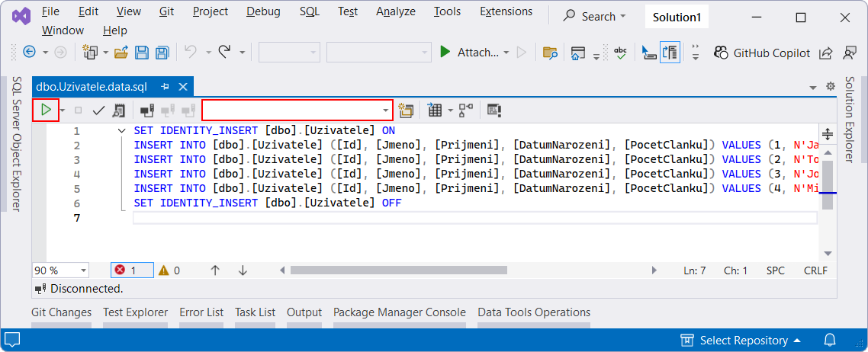Open the Error List tab
The height and width of the screenshot is (352, 868).
click(201, 312)
